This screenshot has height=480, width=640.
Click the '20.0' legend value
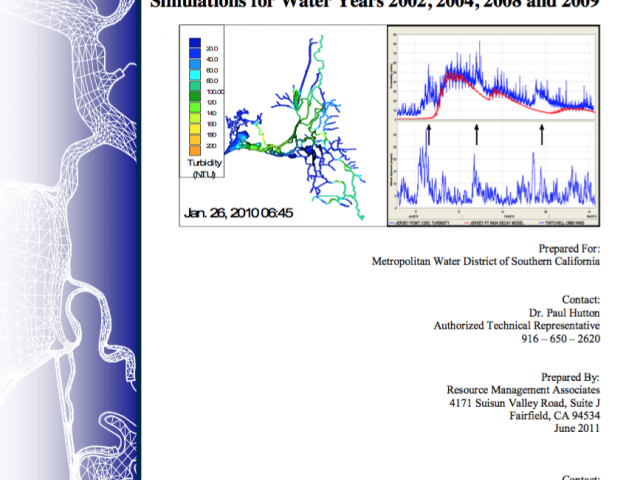(x=212, y=49)
